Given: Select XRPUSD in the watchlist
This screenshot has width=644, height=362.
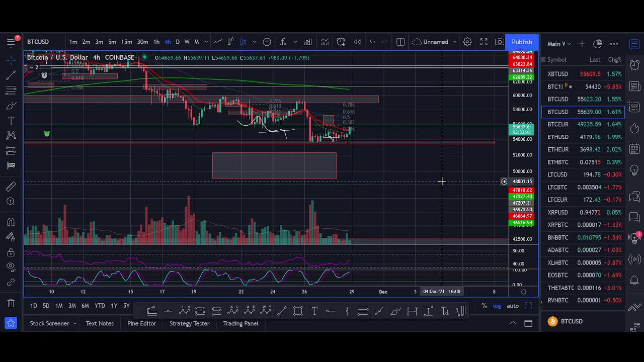Looking at the screenshot, I should point(583,212).
